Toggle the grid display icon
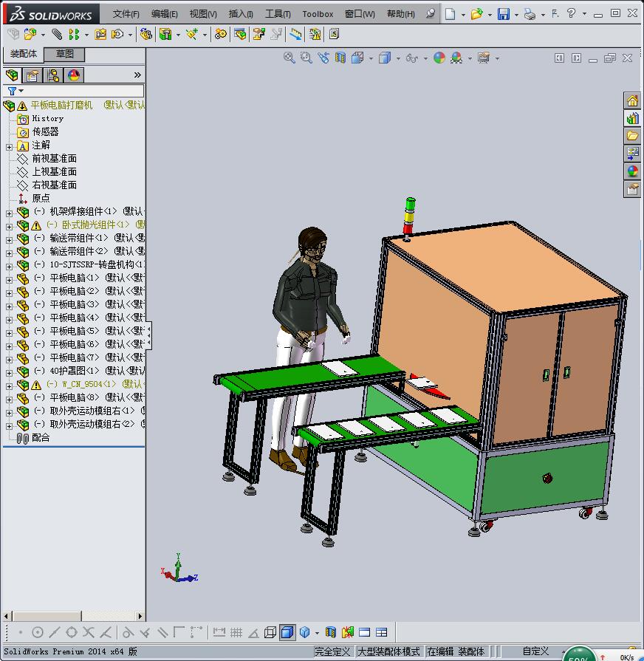Viewport: 644px width, 661px height. [236, 632]
